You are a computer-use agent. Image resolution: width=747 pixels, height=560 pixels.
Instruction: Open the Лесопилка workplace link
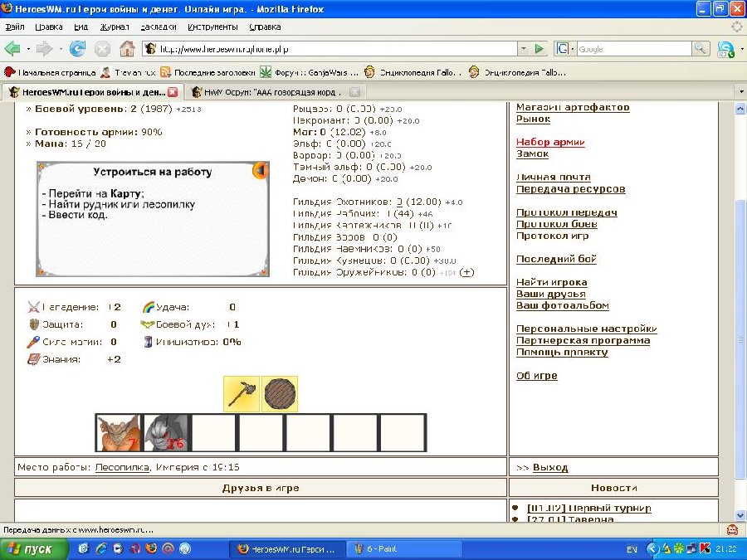pos(123,467)
